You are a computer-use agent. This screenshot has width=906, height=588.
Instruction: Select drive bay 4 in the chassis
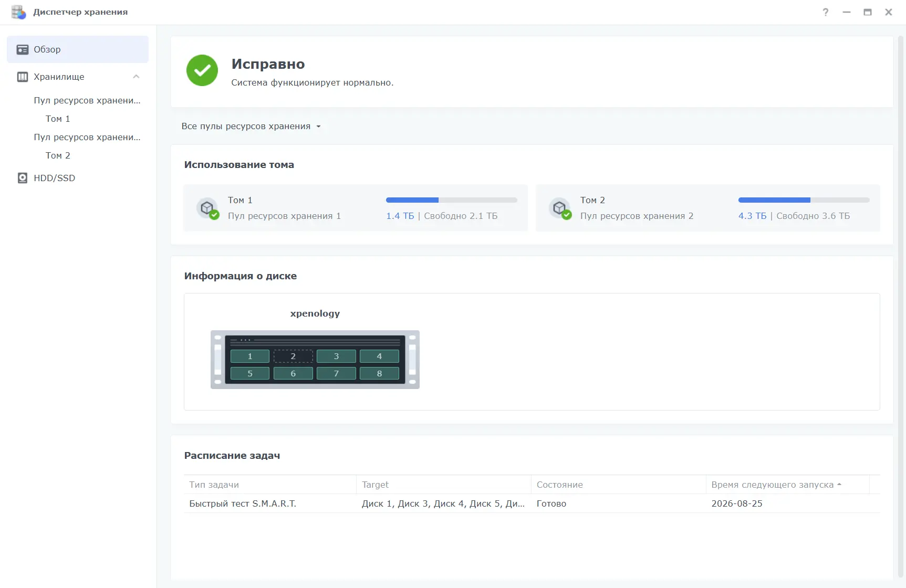point(379,356)
